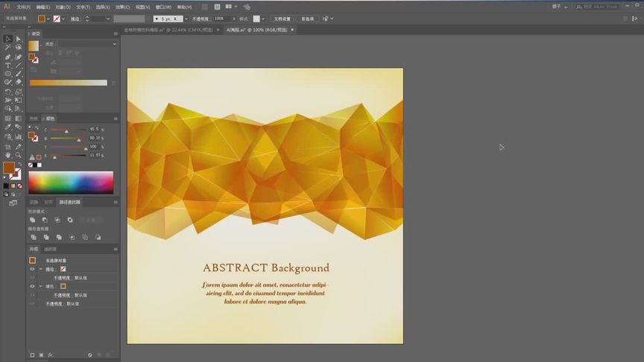644x362 pixels.
Task: Collapse the fill (填色) attribute row
Action: coord(40,286)
